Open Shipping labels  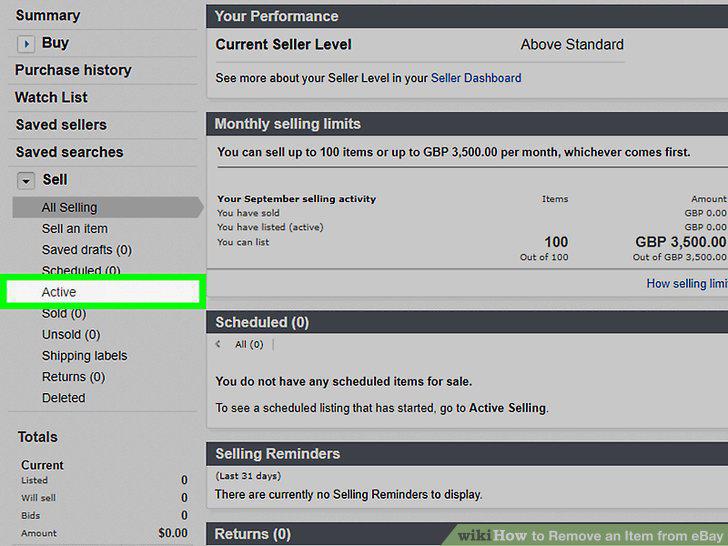(84, 356)
